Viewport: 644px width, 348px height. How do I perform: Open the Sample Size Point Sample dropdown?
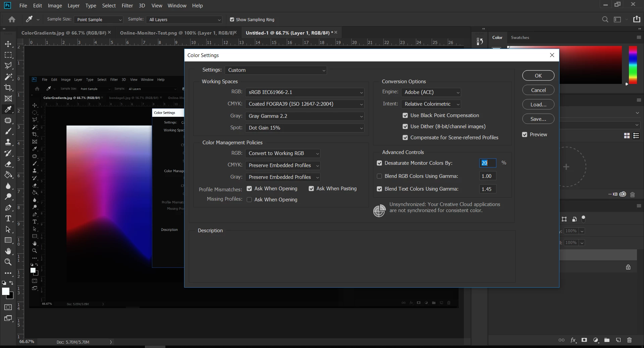99,19
